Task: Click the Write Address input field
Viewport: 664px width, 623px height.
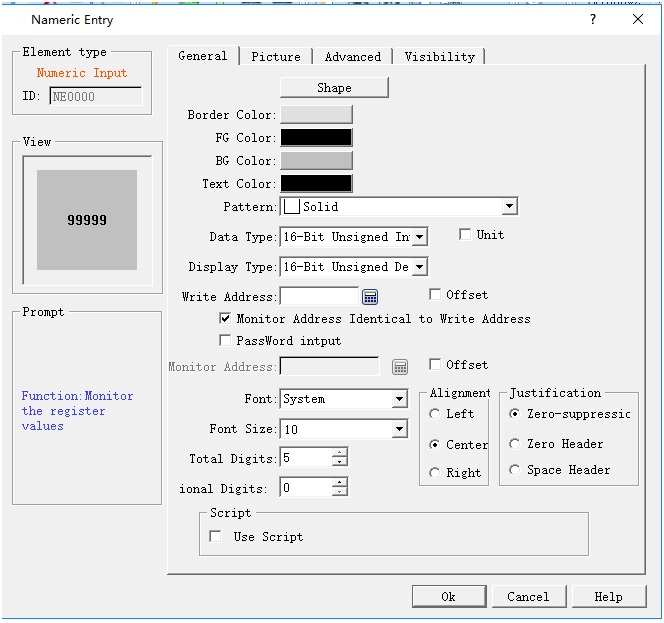Action: click(x=319, y=297)
